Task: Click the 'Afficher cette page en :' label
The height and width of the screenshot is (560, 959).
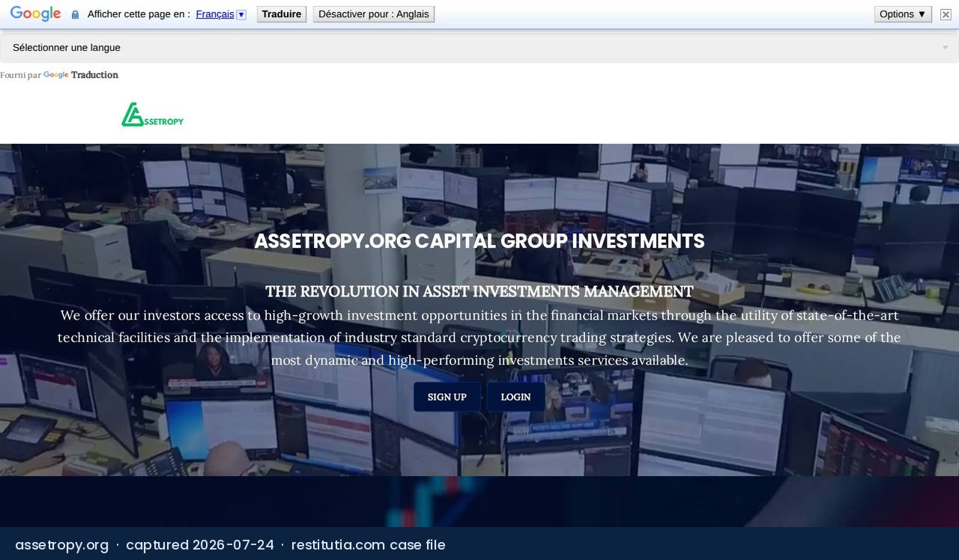Action: (139, 14)
